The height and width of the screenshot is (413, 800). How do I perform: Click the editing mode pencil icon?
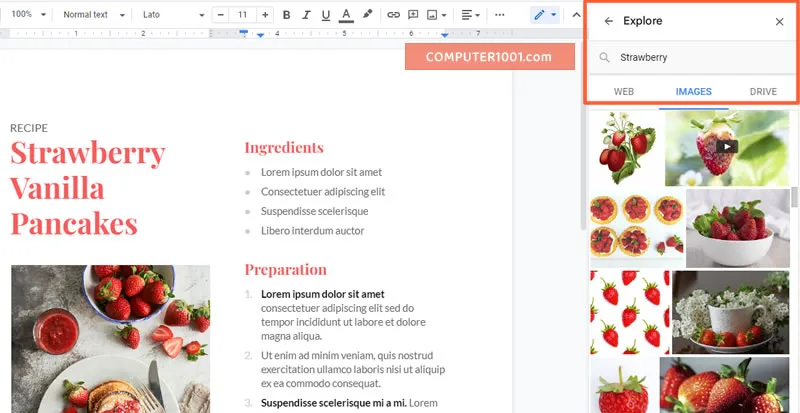point(539,15)
